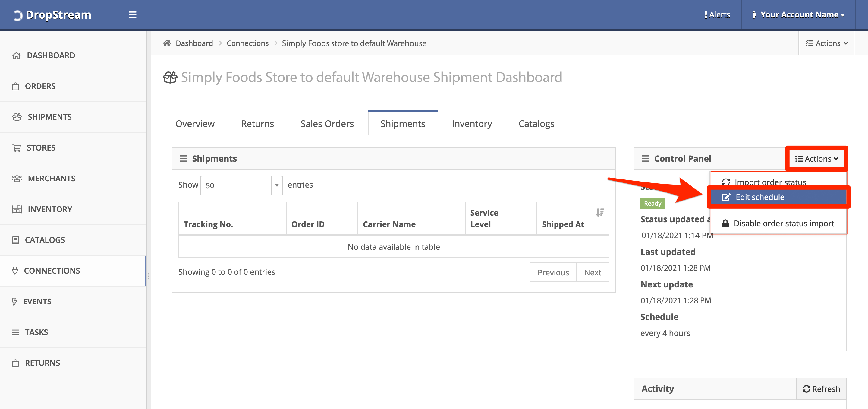Viewport: 868px width, 409px height.
Task: Click 'No data available in table' row
Action: pos(394,247)
